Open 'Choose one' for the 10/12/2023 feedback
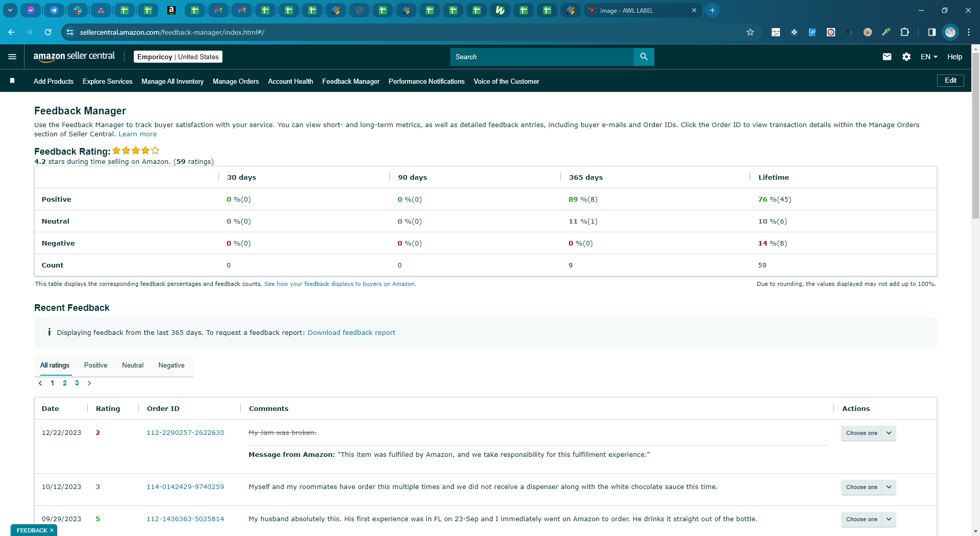This screenshot has width=980, height=536. (x=868, y=487)
